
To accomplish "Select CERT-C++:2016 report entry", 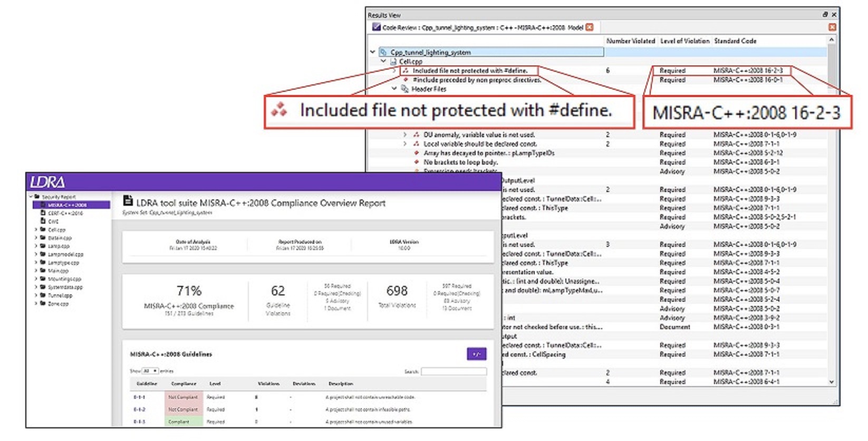I will 65,213.
